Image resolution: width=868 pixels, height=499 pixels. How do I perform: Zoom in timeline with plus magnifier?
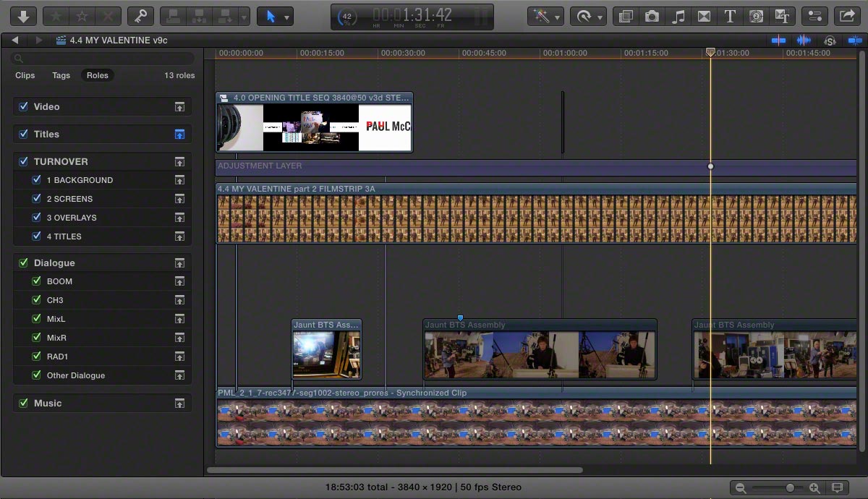point(814,488)
